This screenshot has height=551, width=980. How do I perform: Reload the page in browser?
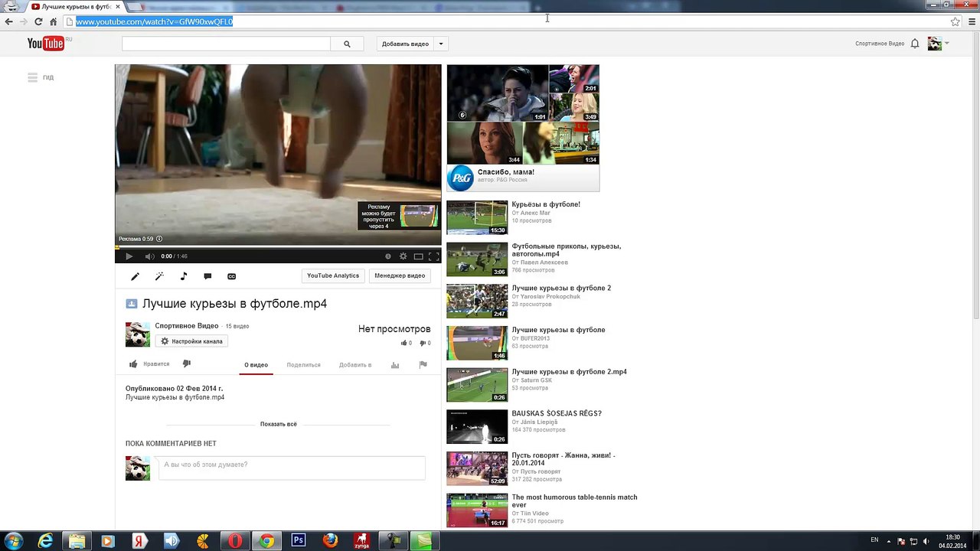[38, 21]
